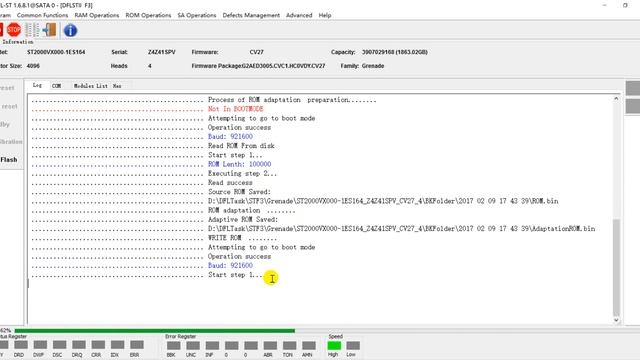640x360 pixels.
Task: Click the 'Source ROM Saved:' log line
Action: (x=239, y=192)
